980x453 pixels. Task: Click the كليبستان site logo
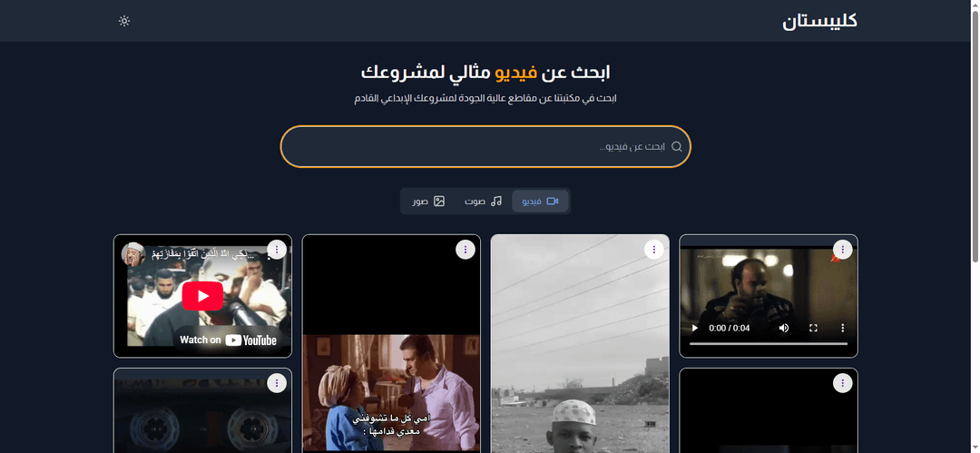pos(819,21)
